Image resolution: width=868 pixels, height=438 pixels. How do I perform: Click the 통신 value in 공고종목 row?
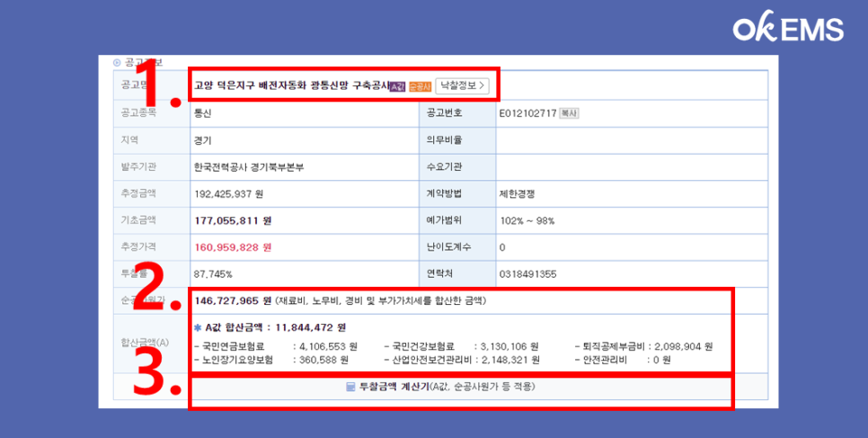click(x=202, y=113)
